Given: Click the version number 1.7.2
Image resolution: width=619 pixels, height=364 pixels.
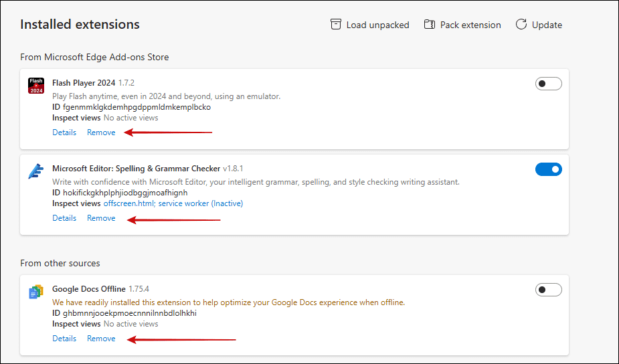Looking at the screenshot, I should tap(126, 83).
